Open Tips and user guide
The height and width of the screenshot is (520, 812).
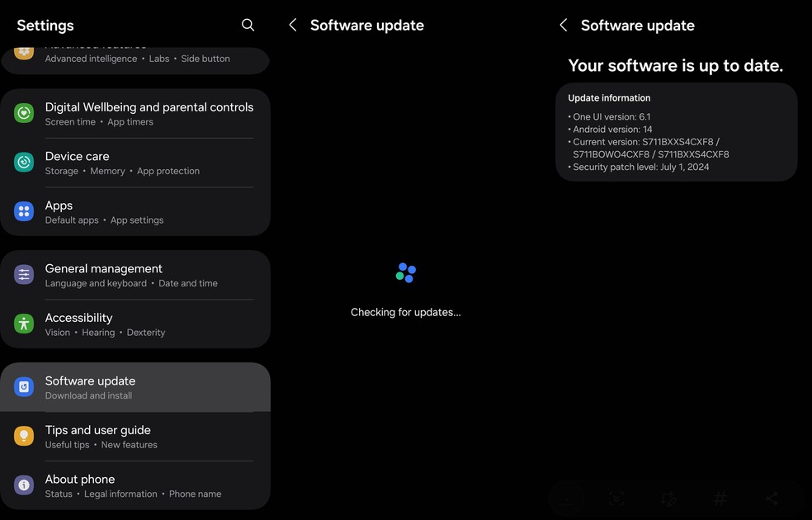pos(135,437)
